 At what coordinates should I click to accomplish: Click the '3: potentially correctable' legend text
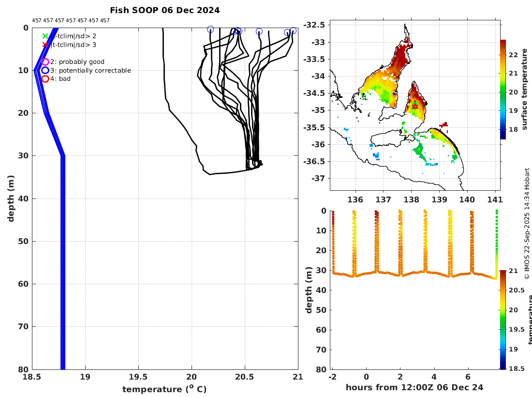[x=90, y=70]
